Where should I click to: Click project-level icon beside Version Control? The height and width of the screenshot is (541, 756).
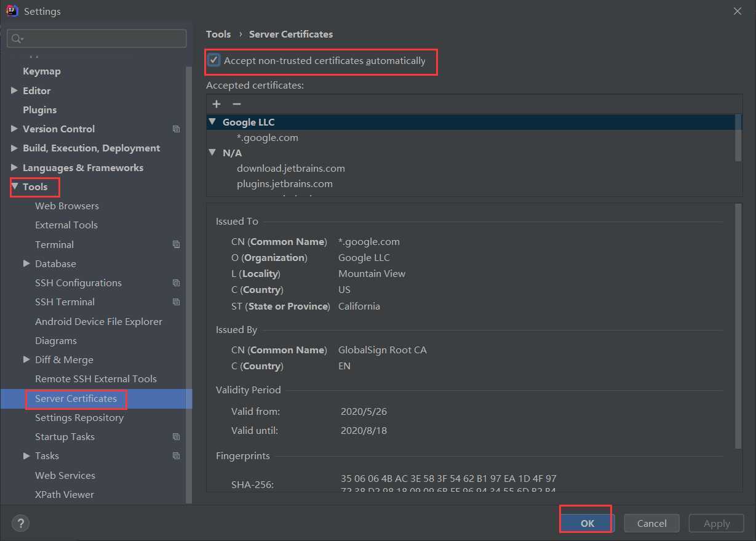click(x=177, y=129)
